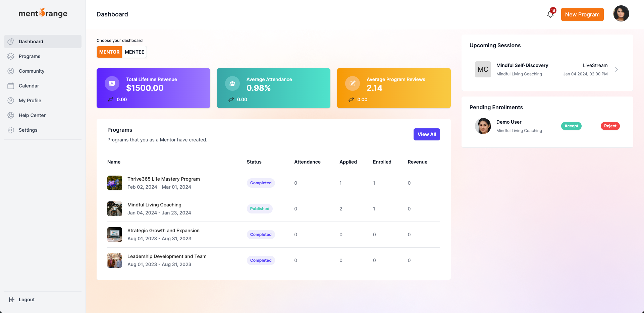The height and width of the screenshot is (313, 644).
Task: Switch to the MENTOR dashboard
Action: [109, 52]
